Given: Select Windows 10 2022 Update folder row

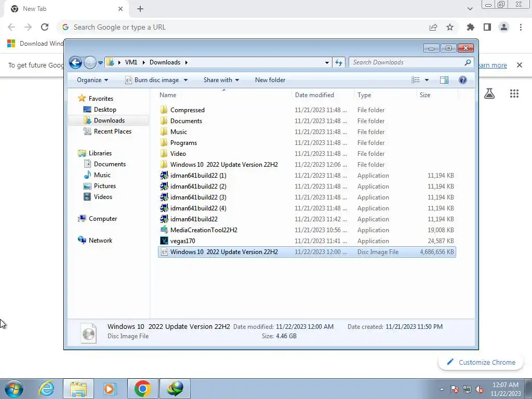Looking at the screenshot, I should tap(307, 165).
